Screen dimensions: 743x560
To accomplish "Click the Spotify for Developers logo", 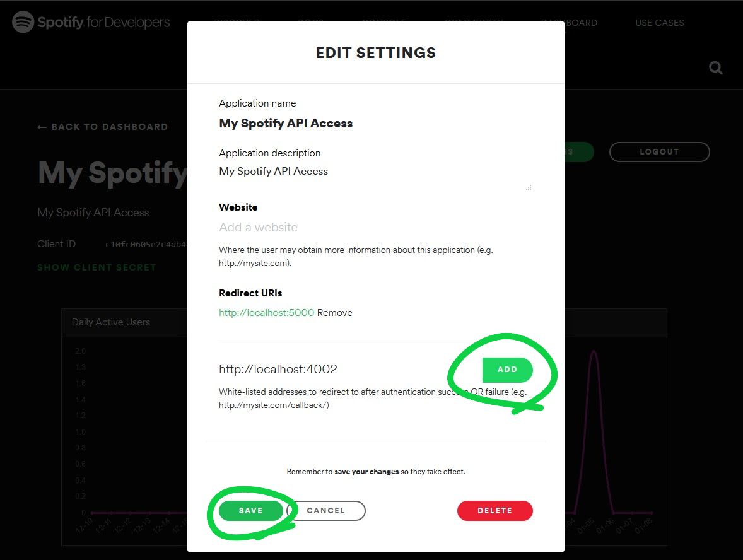I will (90, 22).
